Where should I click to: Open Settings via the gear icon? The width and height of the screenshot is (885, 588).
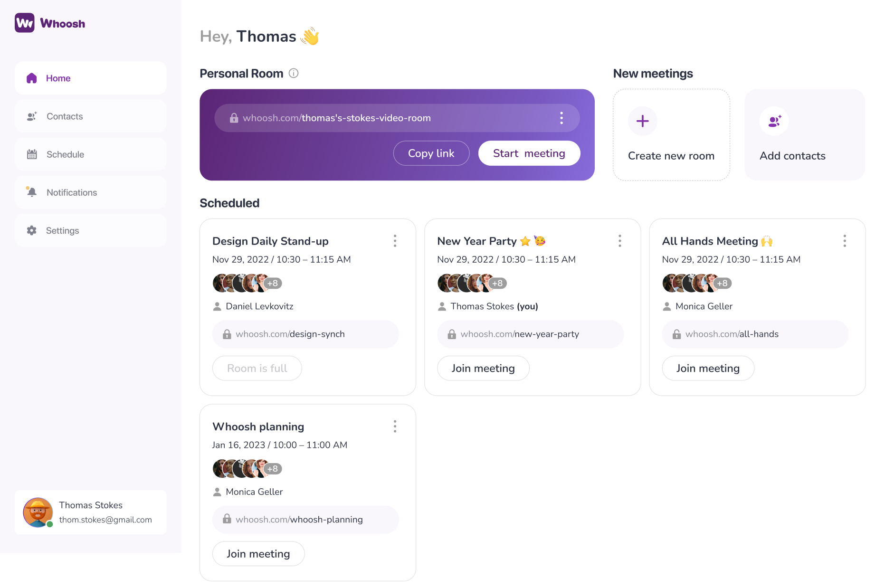31,230
